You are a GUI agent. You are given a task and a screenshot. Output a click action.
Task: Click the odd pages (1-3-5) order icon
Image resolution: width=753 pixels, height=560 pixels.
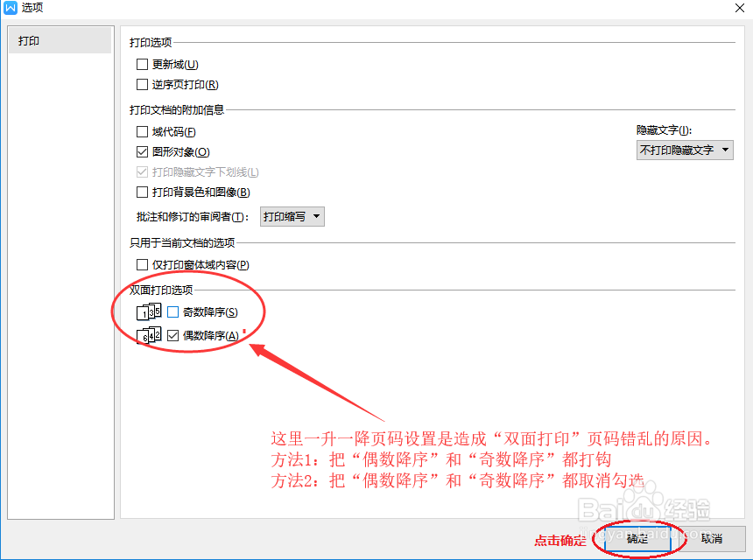[148, 311]
